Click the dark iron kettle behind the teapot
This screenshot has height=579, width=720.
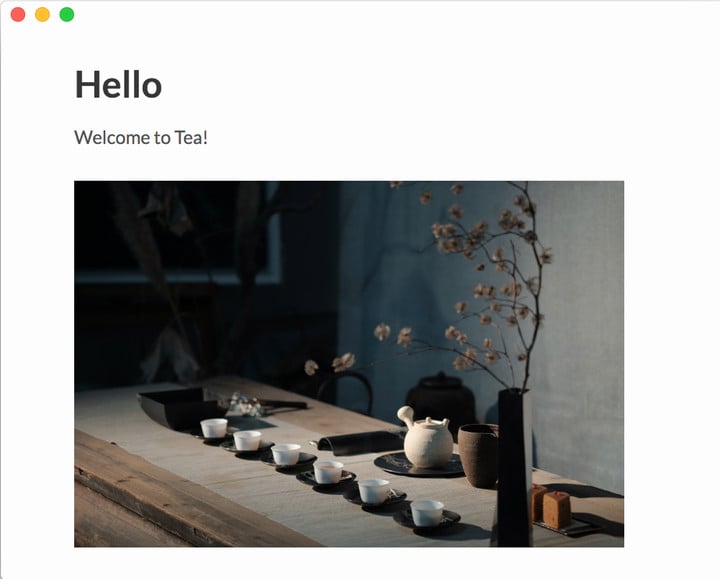click(441, 399)
